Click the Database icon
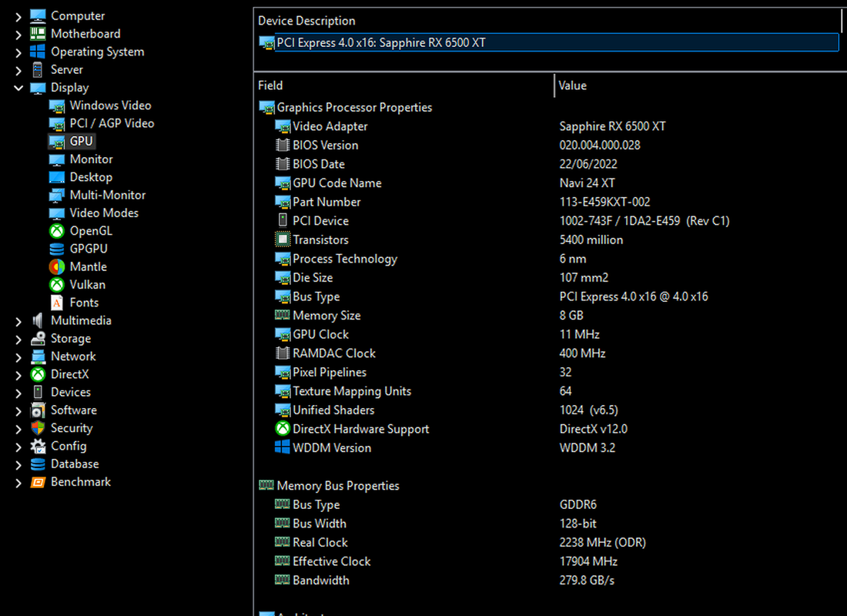 click(x=38, y=464)
